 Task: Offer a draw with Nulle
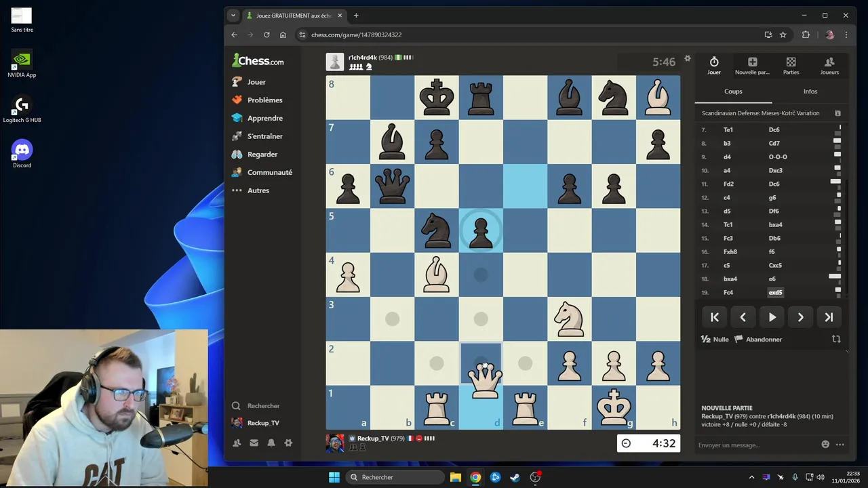(715, 339)
